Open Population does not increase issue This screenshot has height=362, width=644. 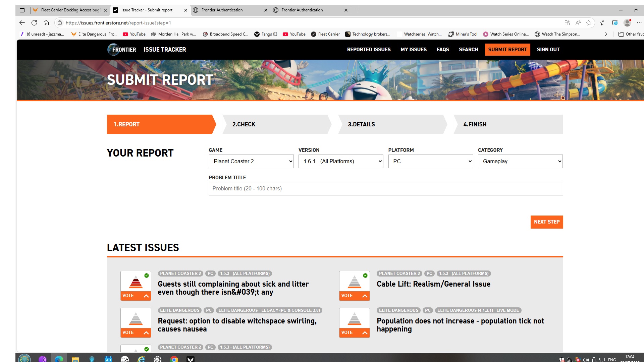click(460, 325)
